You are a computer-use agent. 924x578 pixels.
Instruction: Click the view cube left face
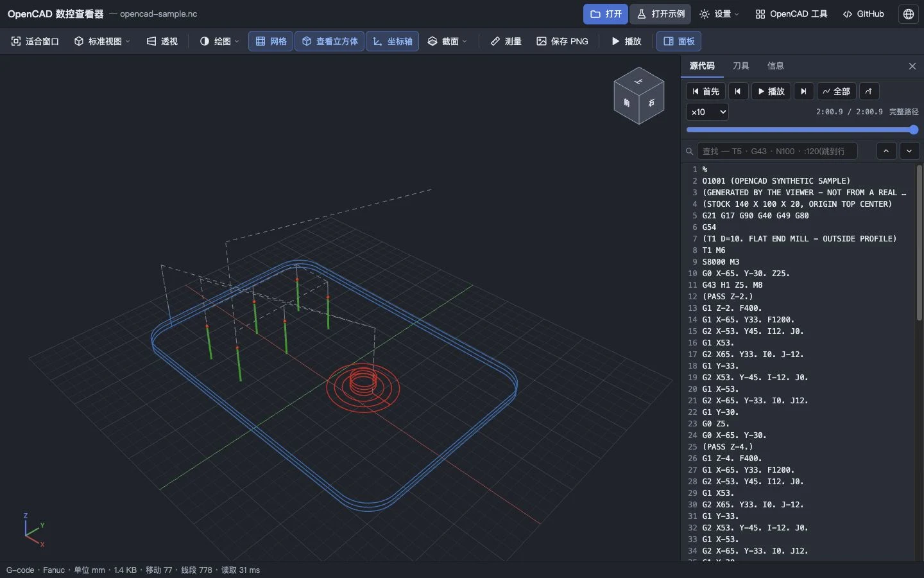pos(626,103)
